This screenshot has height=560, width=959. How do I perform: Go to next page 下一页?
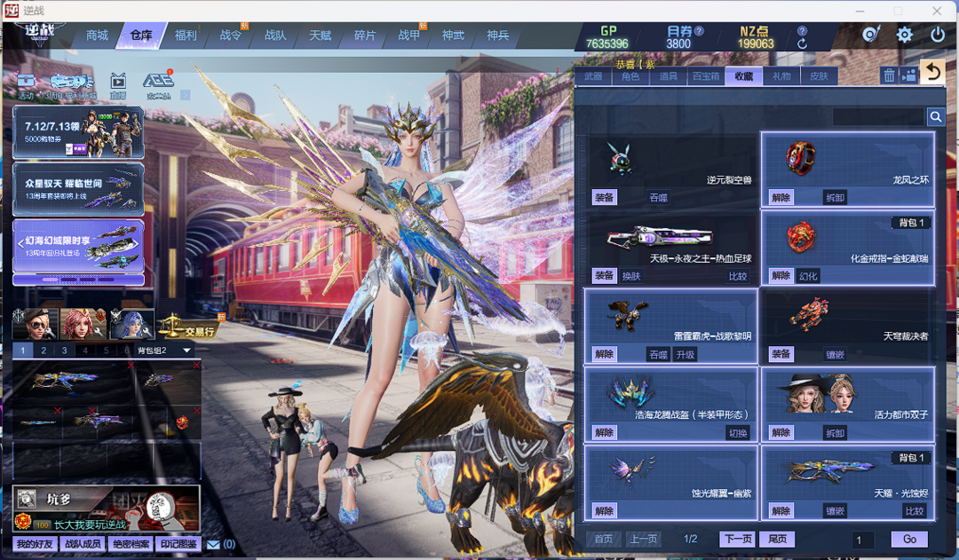(x=738, y=539)
